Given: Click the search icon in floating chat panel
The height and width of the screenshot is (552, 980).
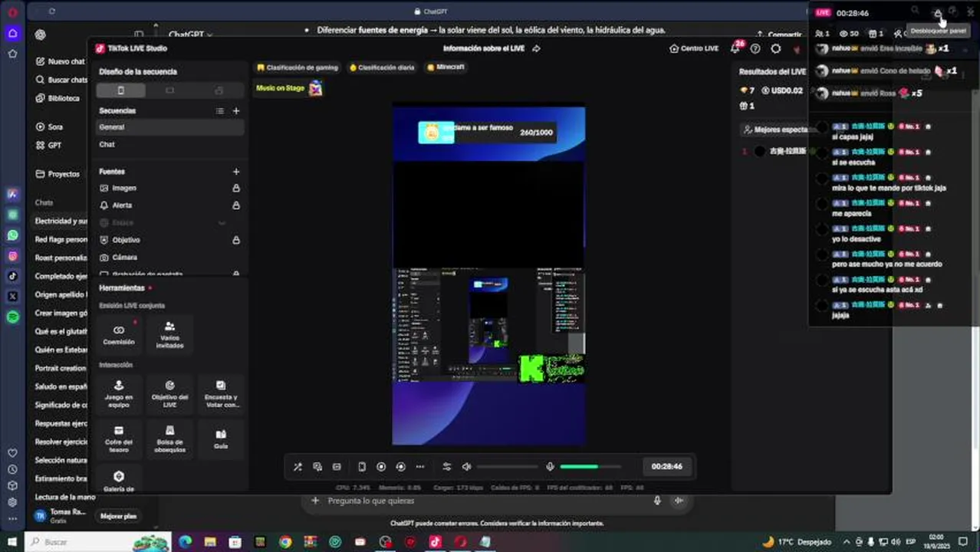Looking at the screenshot, I should 915,11.
